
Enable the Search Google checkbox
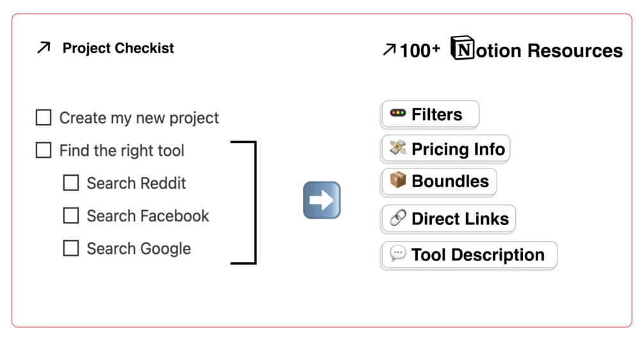pos(71,248)
